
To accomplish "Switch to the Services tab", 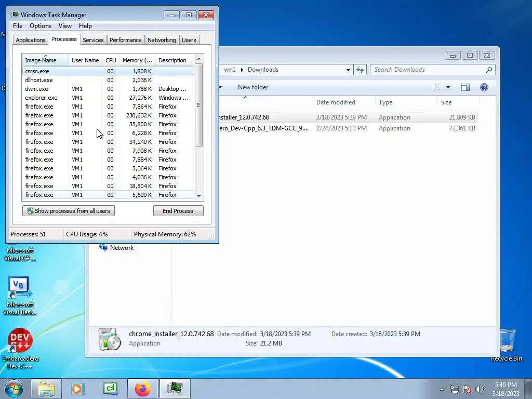I will click(x=93, y=40).
